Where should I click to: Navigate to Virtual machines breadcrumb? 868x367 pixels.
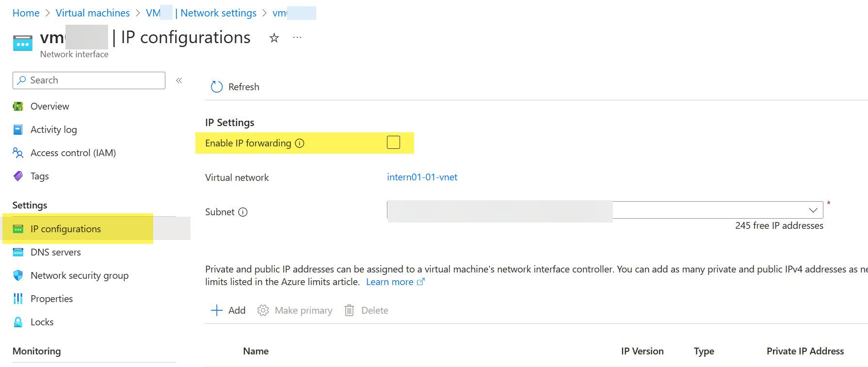(93, 13)
